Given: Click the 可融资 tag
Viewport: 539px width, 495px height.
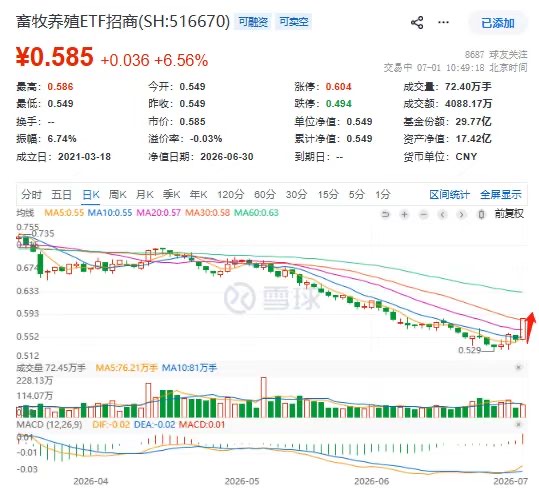Looking at the screenshot, I should (253, 22).
